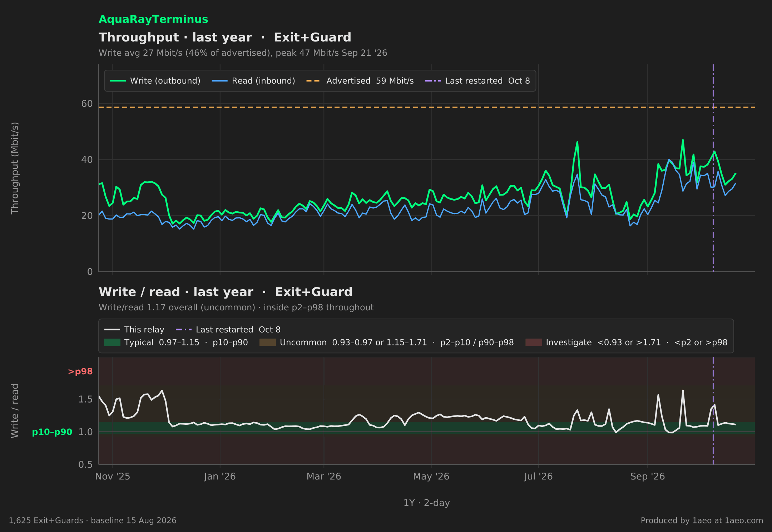
Task: Click the Advertised 59 Mbit/s legend entry
Action: [360, 81]
